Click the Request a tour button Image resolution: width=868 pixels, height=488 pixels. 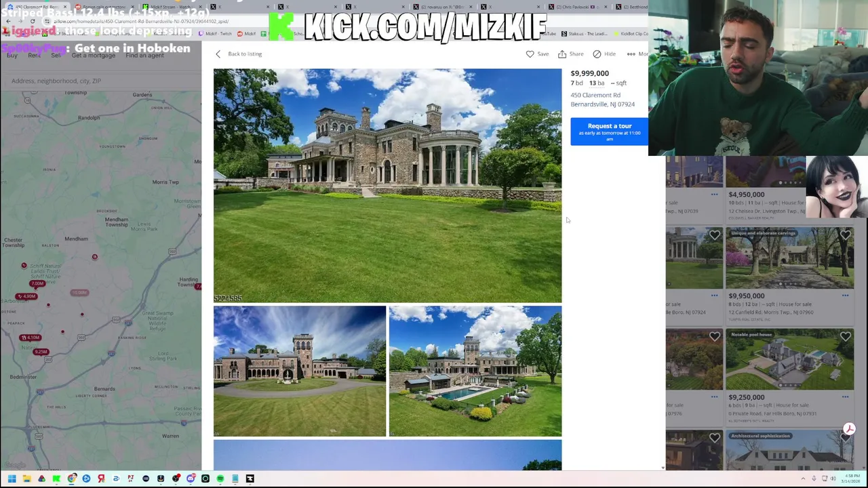609,131
